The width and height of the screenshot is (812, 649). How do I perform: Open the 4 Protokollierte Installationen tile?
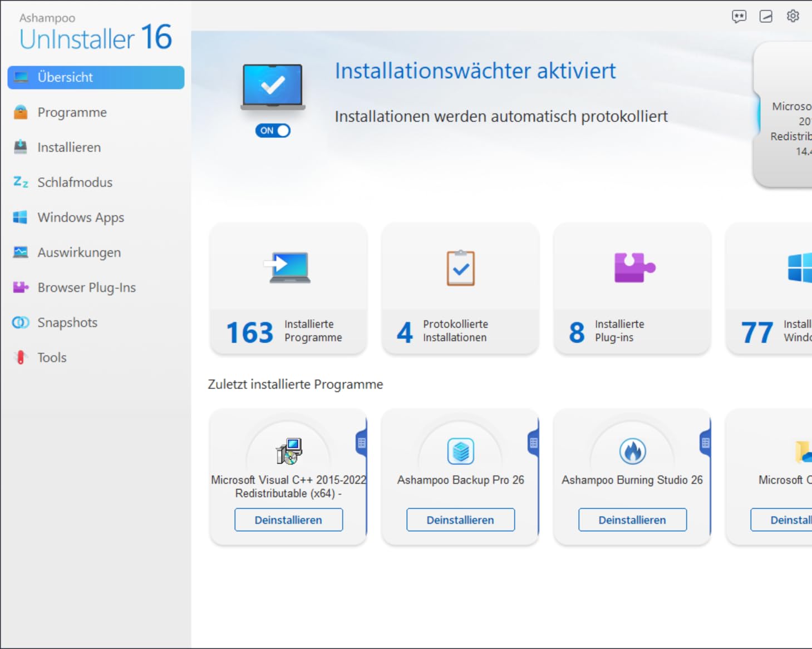coord(460,289)
